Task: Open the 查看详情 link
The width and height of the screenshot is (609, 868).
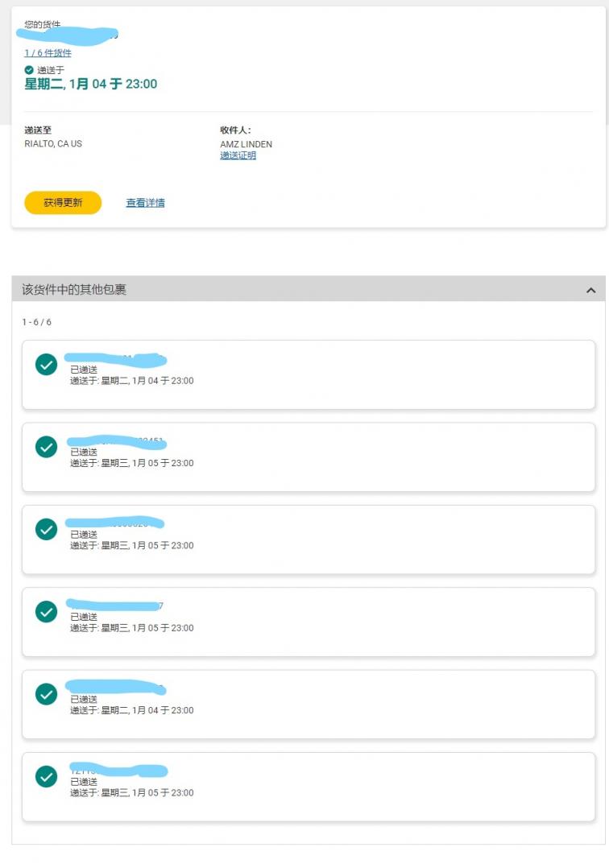Action: [x=145, y=203]
